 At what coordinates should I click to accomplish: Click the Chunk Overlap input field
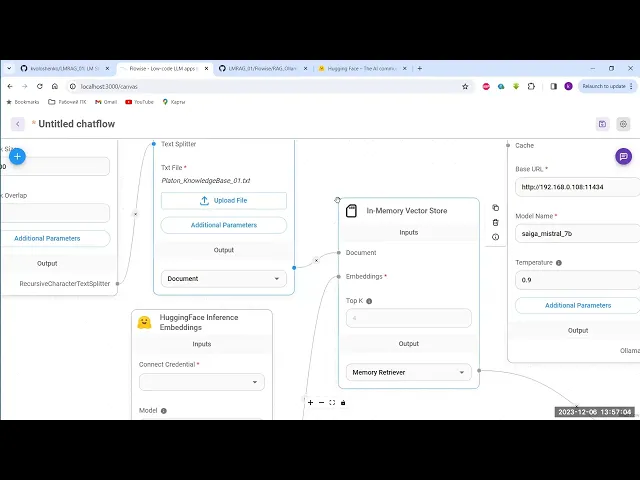click(x=55, y=213)
